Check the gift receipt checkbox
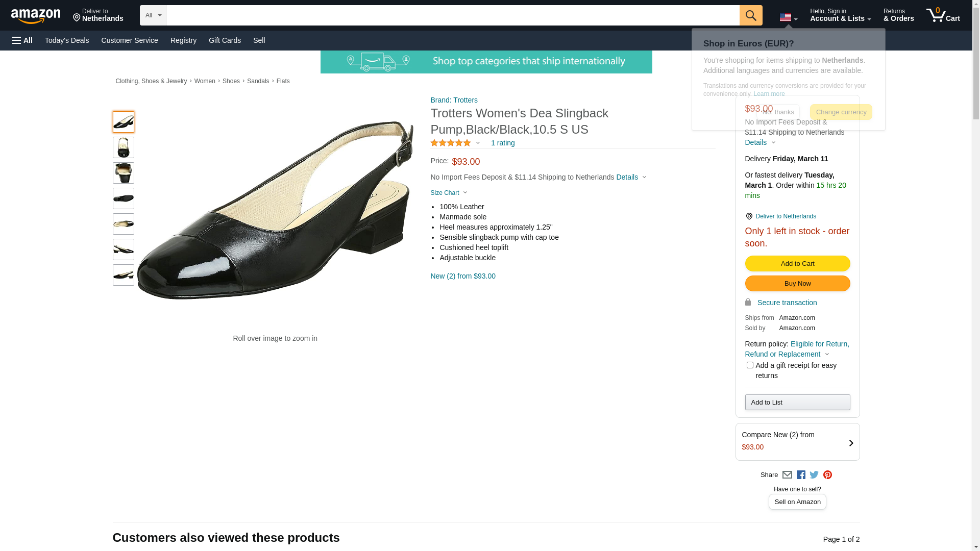The width and height of the screenshot is (980, 551). click(x=750, y=365)
